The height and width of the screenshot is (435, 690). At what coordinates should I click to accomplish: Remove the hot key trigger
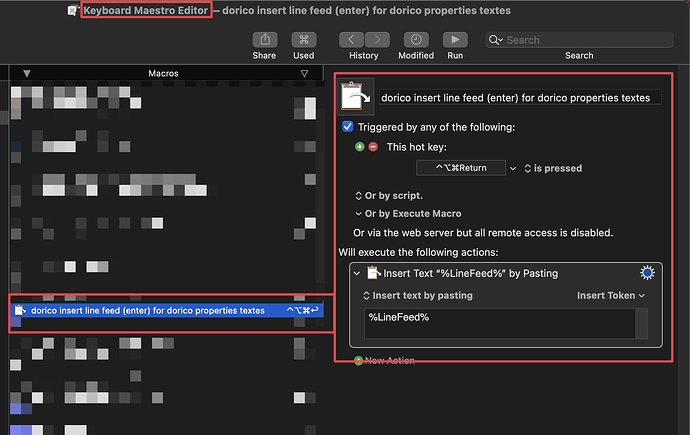(373, 147)
